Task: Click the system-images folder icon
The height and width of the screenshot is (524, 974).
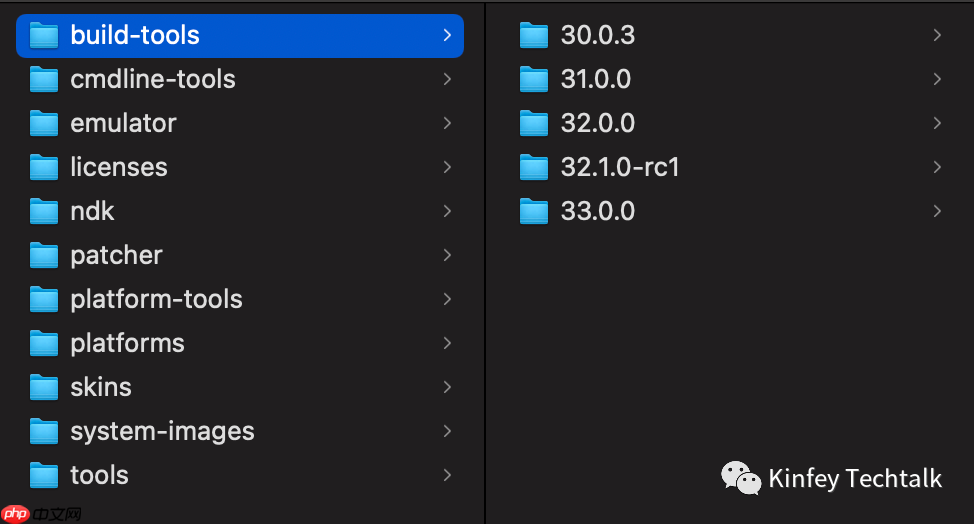Action: pyautogui.click(x=44, y=432)
